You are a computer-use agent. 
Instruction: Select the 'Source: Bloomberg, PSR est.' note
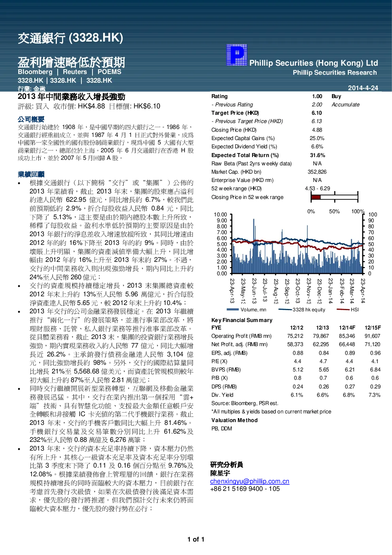tap(245, 403)
